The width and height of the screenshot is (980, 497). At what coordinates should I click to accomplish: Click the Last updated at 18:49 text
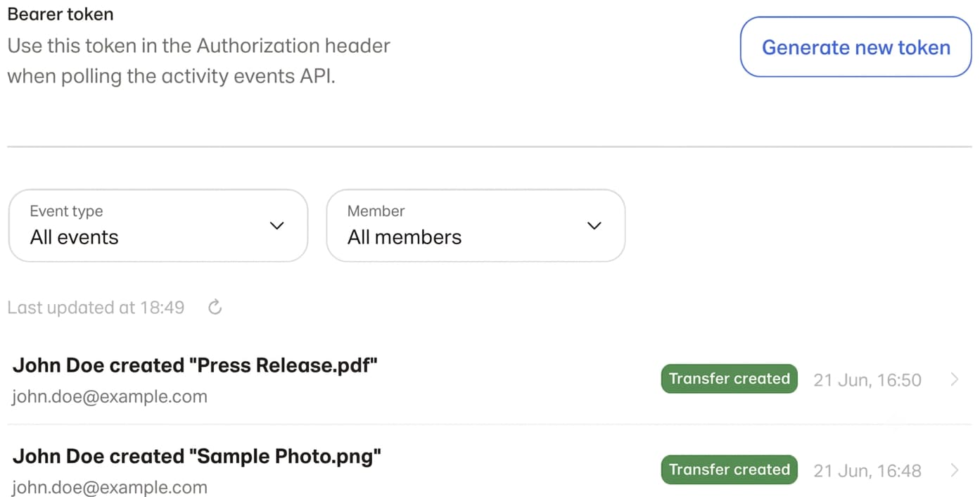pos(96,308)
